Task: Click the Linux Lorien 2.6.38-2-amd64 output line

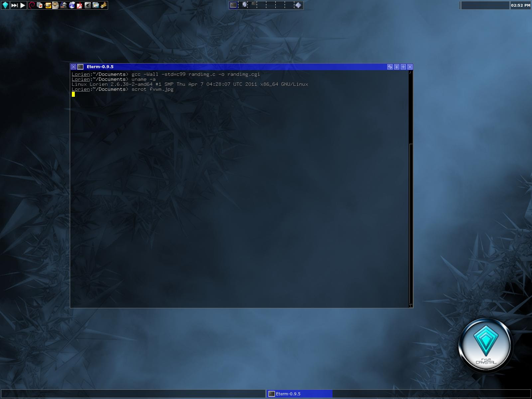Action: [x=190, y=84]
